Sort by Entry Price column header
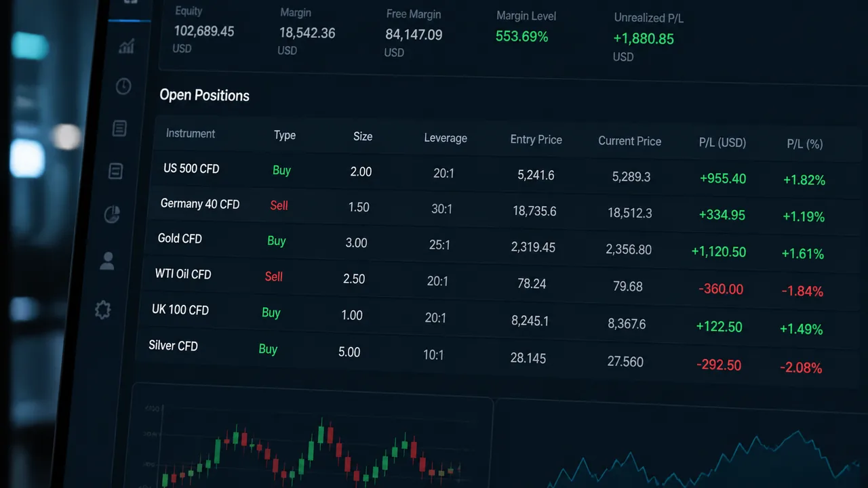The width and height of the screenshot is (868, 488). click(536, 140)
